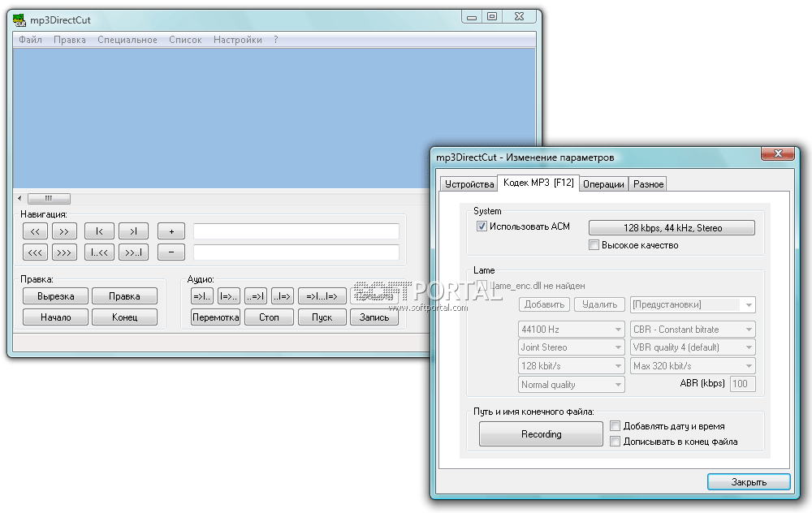The height and width of the screenshot is (513, 812).
Task: Click the Вырезка button
Action: (56, 296)
